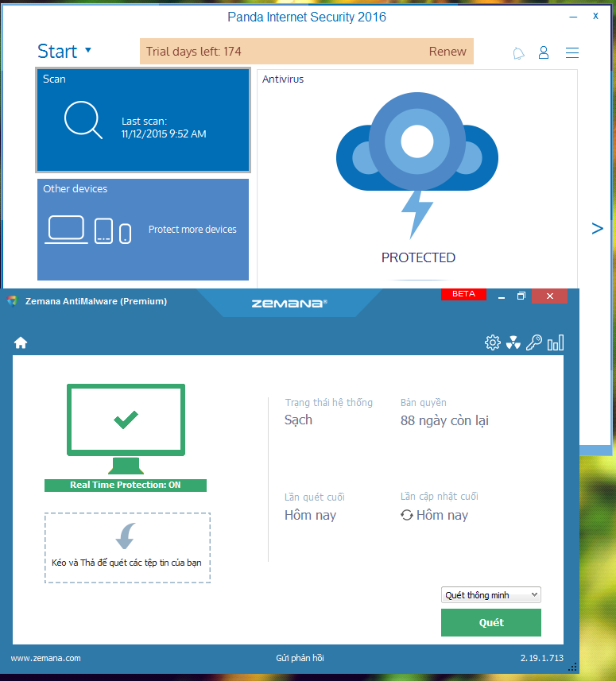This screenshot has height=681, width=616.
Task: Click the magnifying glass scan icon
Action: click(x=83, y=119)
